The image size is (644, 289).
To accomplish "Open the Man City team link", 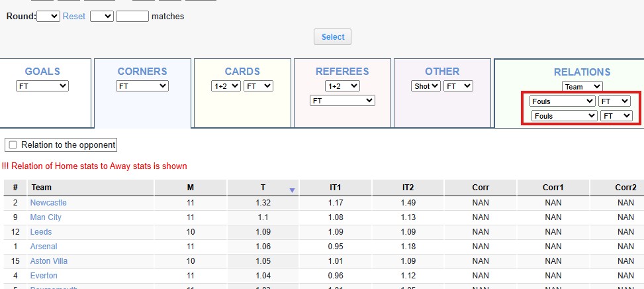I will (x=46, y=217).
